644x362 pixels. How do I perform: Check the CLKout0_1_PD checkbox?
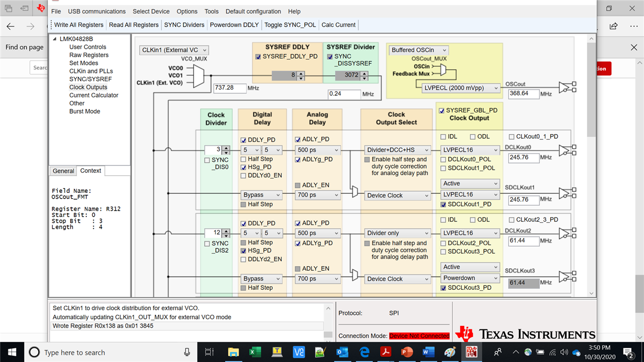512,137
